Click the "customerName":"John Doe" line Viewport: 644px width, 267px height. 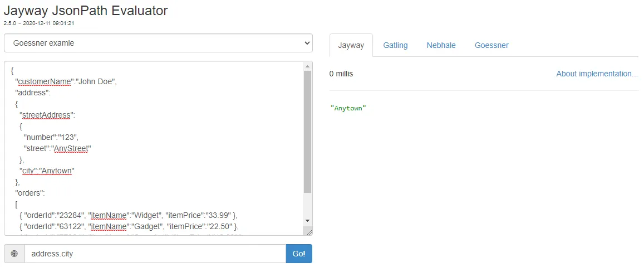click(x=66, y=81)
